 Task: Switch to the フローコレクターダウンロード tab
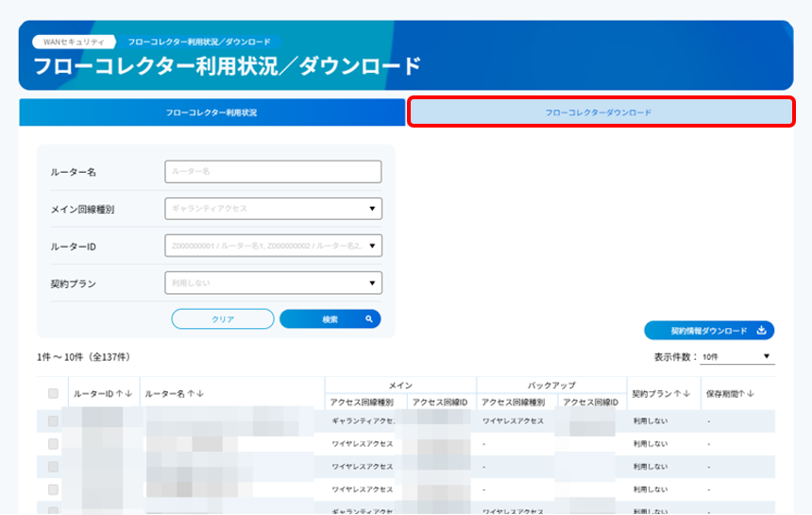point(600,112)
